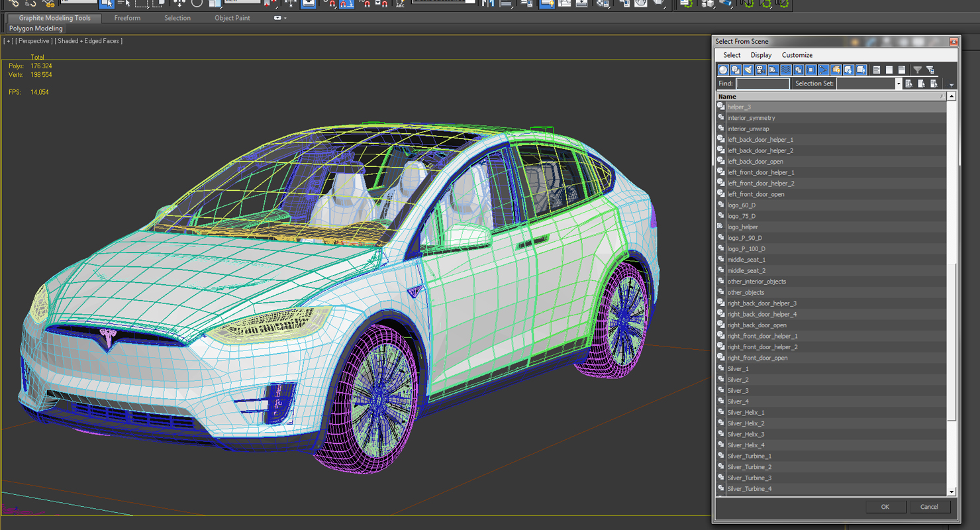Viewport: 980px width, 530px height.
Task: Toggle Display Shapes filter icon
Action: click(x=736, y=70)
